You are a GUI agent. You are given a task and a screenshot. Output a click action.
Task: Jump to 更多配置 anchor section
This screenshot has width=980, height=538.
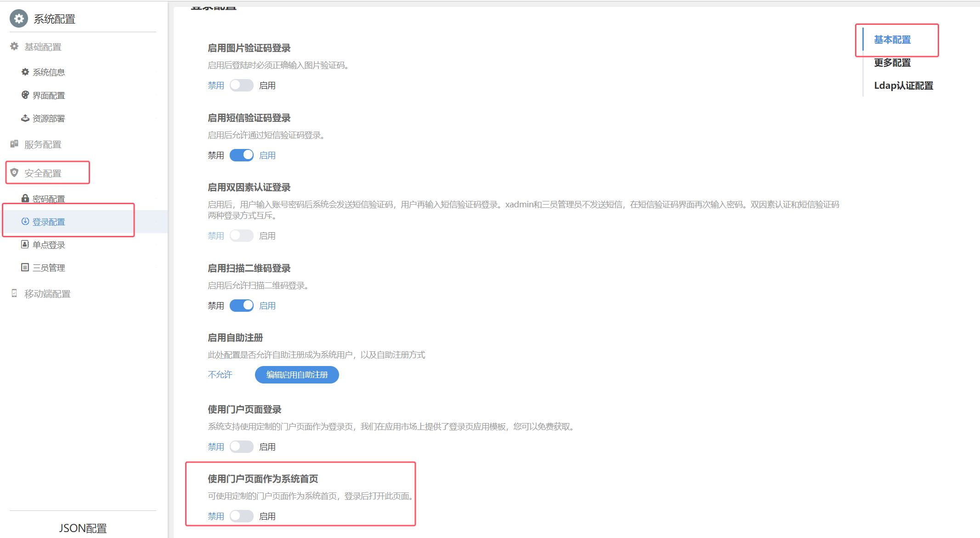(892, 63)
